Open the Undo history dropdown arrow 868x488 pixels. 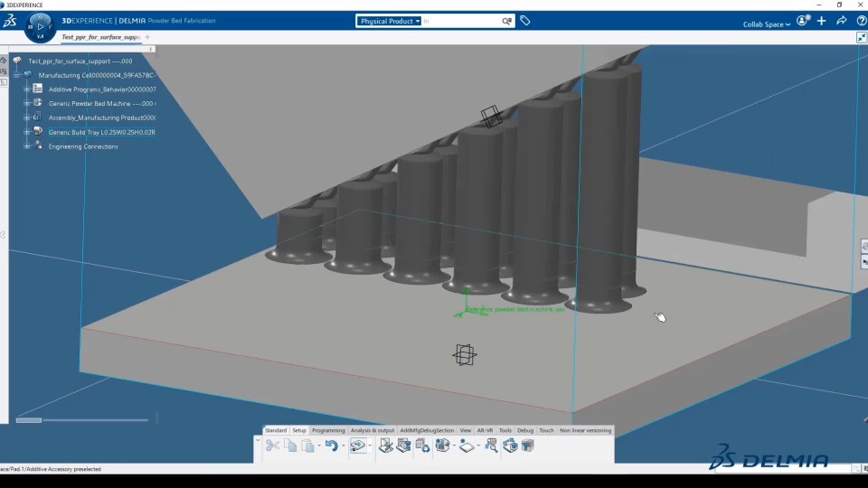(x=344, y=446)
